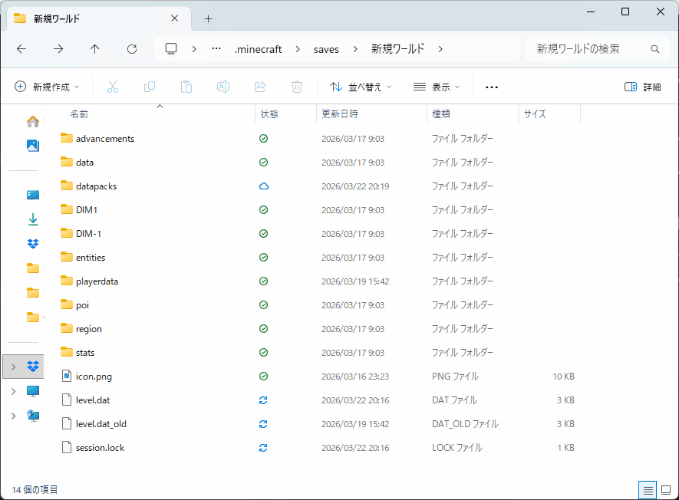Switch to details list view button

648,490
